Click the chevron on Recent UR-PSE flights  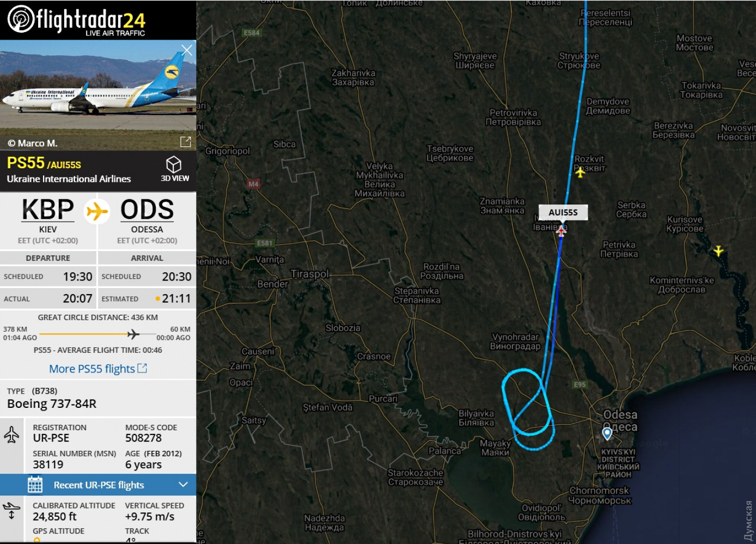tap(183, 485)
